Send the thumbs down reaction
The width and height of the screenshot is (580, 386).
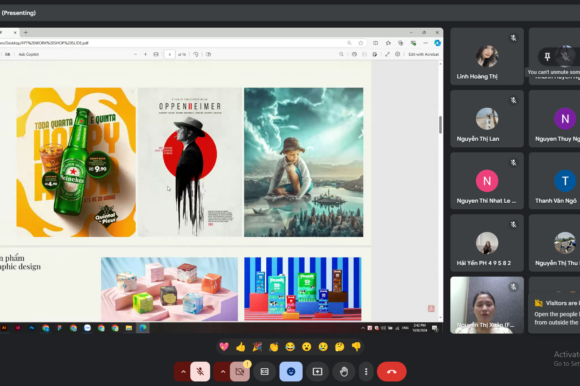click(356, 347)
